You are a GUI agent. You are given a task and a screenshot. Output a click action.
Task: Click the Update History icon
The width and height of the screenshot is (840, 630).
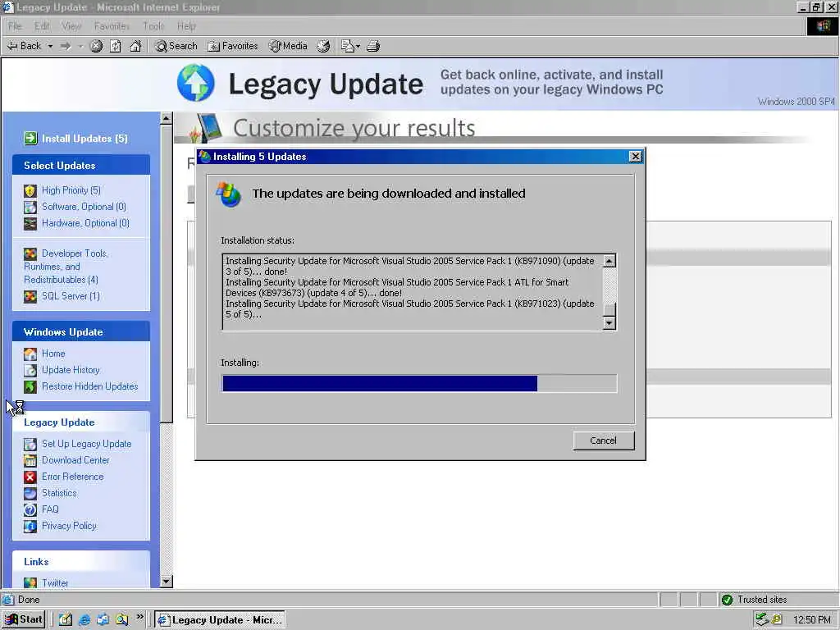coord(30,370)
